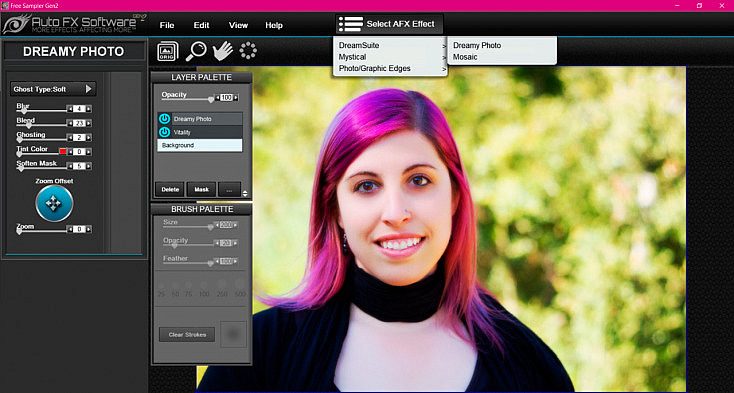Decrease Soften Mask value with left arrow
This screenshot has height=393, width=734.
70,166
